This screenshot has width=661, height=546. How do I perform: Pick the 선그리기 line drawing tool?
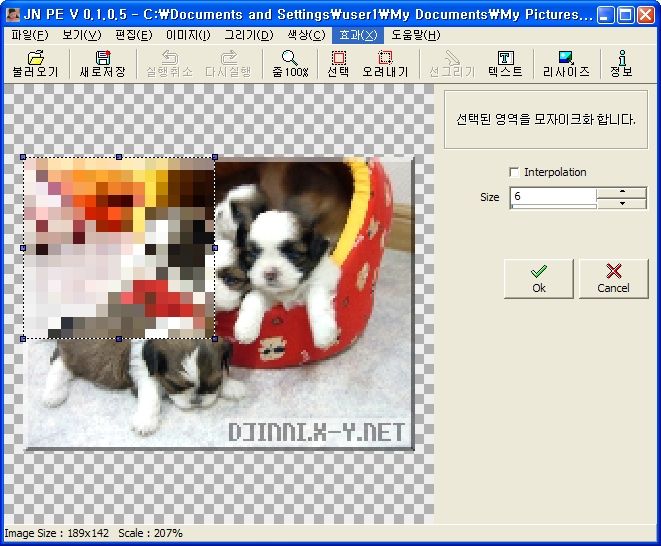452,64
